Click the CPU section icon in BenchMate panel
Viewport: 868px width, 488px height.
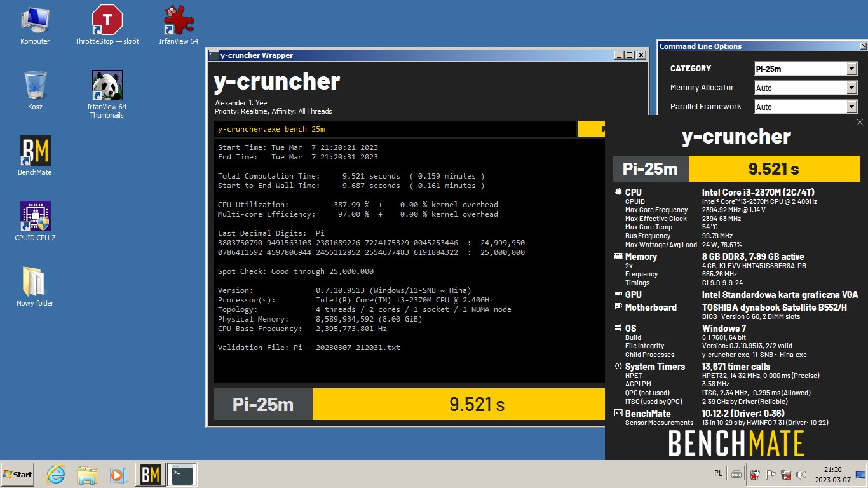(x=618, y=192)
